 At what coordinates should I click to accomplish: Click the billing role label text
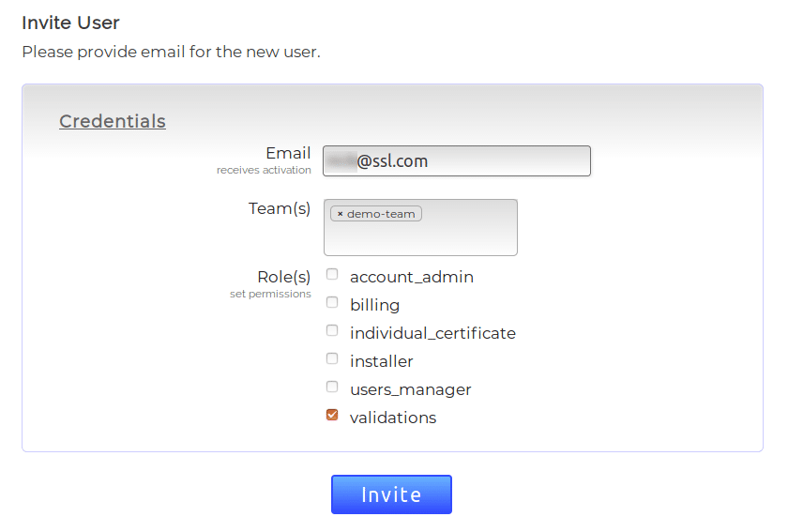pos(375,305)
